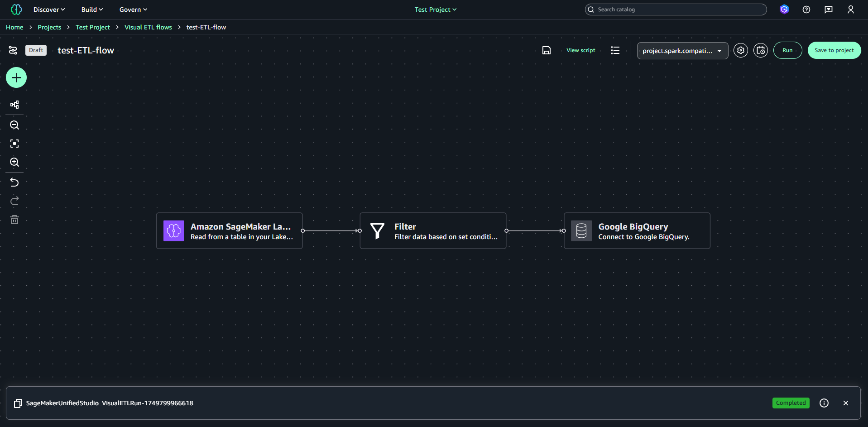This screenshot has height=427, width=868.
Task: Click the Completed status badge
Action: (x=791, y=403)
